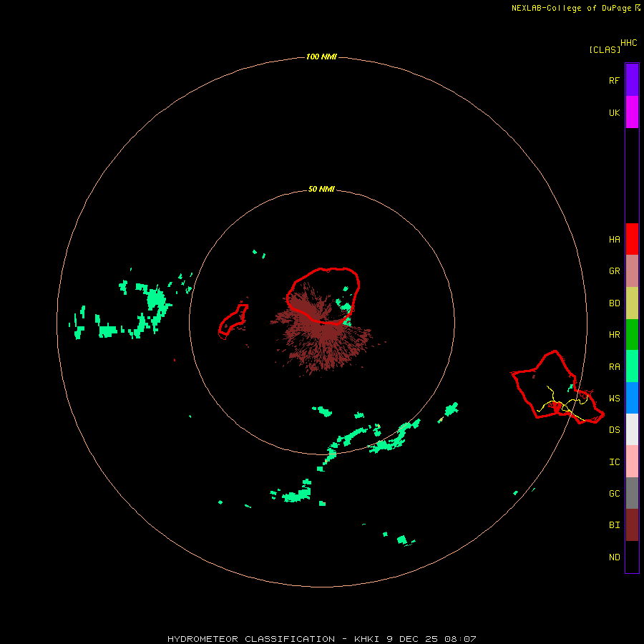
Task: Click the "50 NMI" range ring label
Action: [x=321, y=189]
